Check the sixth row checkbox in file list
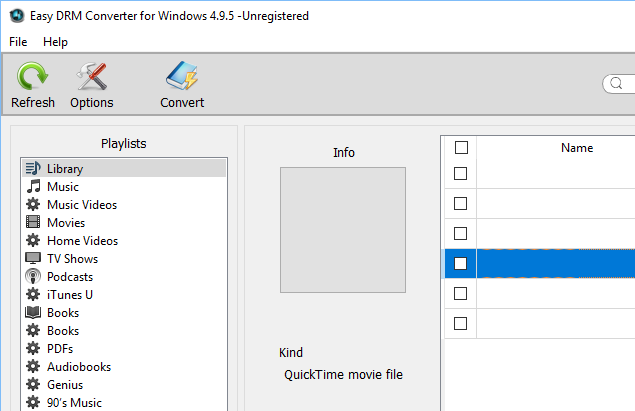635x411 pixels. (460, 323)
